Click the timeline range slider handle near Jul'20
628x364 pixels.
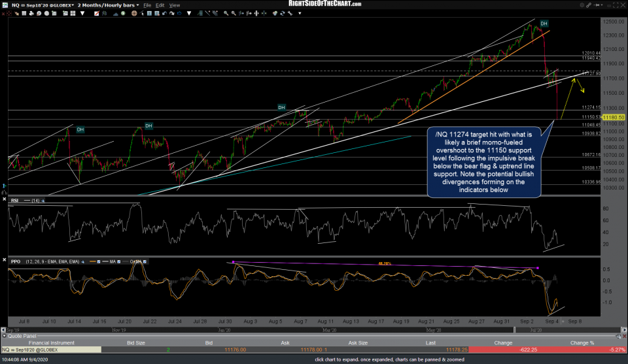pyautogui.click(x=515, y=330)
